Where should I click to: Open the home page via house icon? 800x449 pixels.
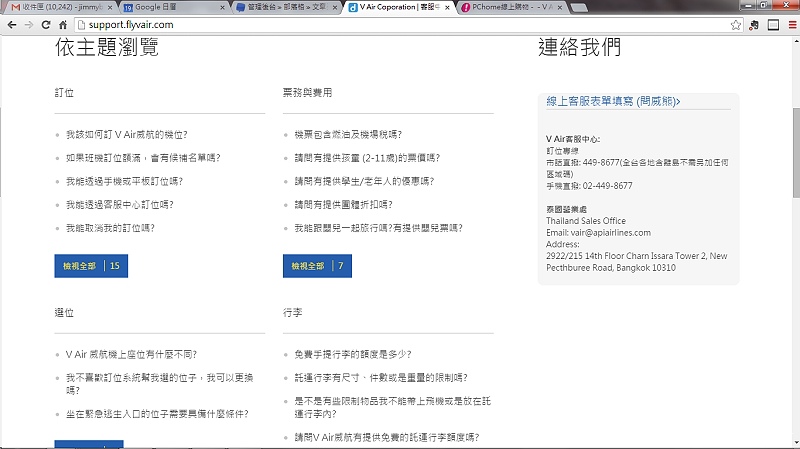63,24
